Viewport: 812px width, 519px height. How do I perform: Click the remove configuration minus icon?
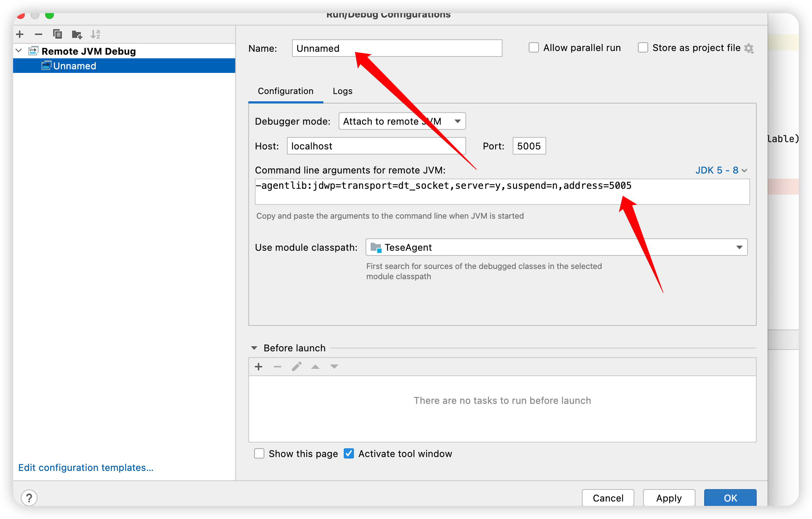point(39,34)
